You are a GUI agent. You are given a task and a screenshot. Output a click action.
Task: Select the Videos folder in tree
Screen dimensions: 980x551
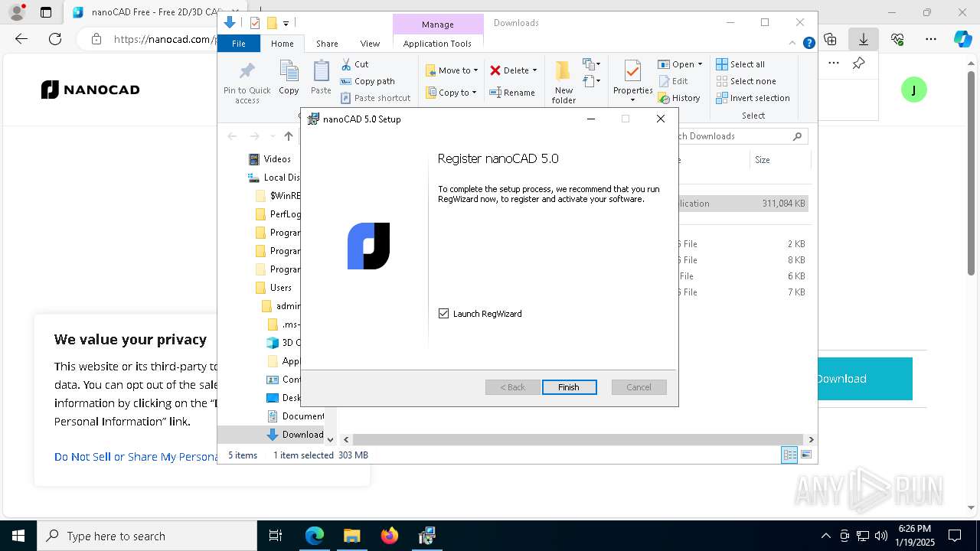[269, 159]
